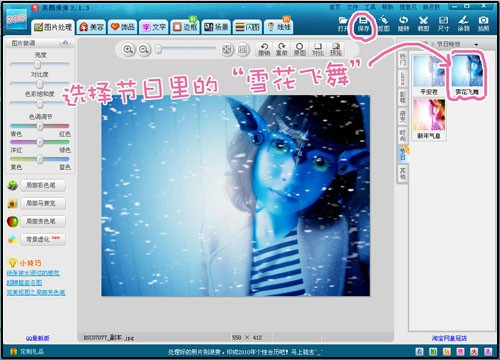The width and height of the screenshot is (500, 360).
Task: Click the actual size 1:1 icon
Action: click(243, 50)
